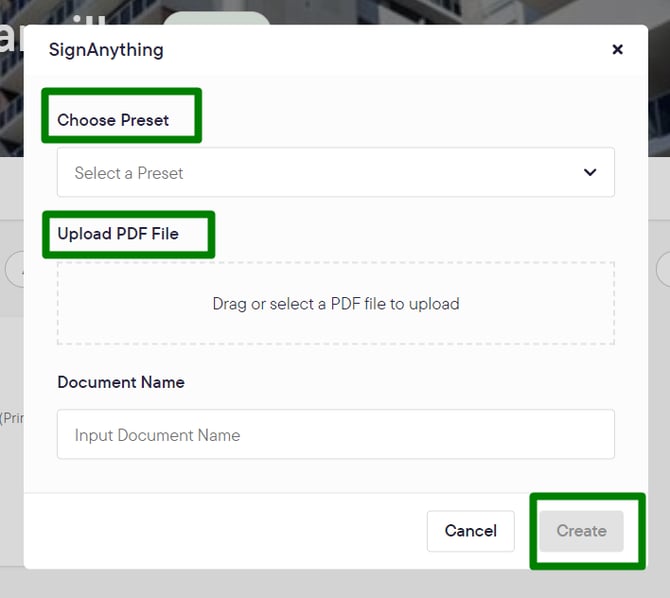
Task: Close the SignAnything dialog with the X
Action: click(x=617, y=49)
